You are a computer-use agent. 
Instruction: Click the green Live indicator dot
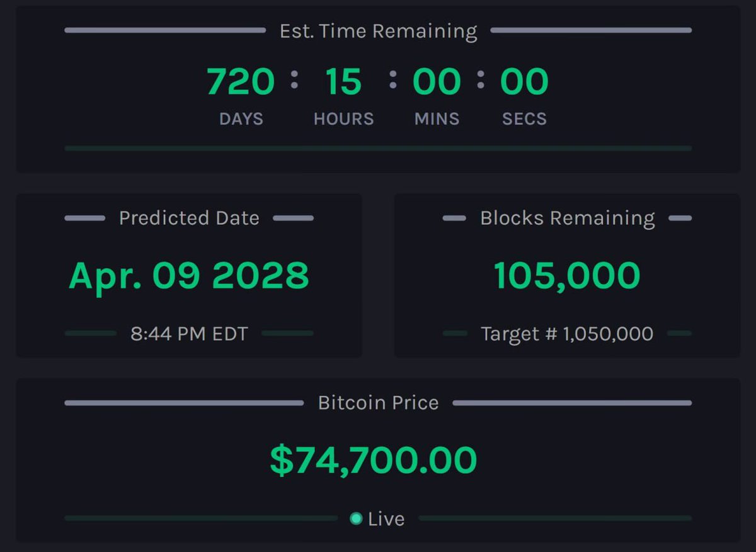click(x=356, y=519)
